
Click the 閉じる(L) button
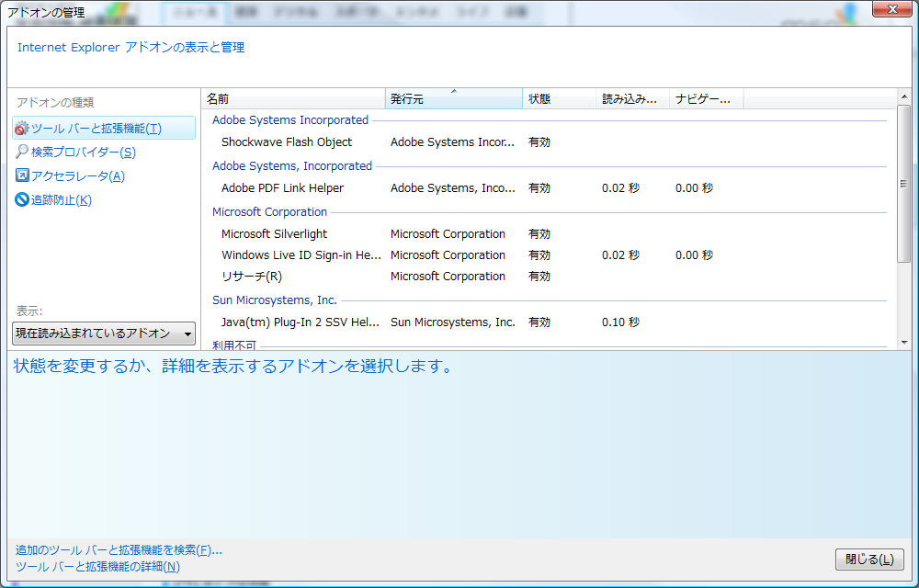pos(869,560)
